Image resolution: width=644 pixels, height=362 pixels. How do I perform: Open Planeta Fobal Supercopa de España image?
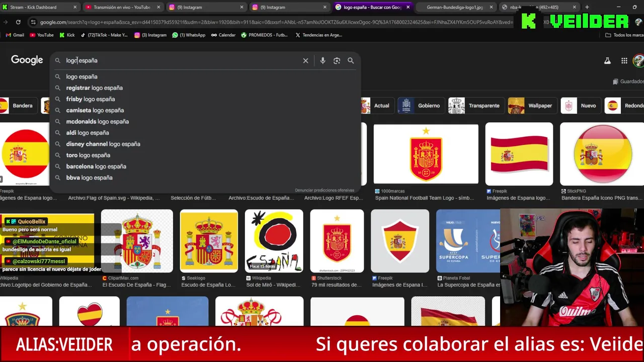pos(468,241)
